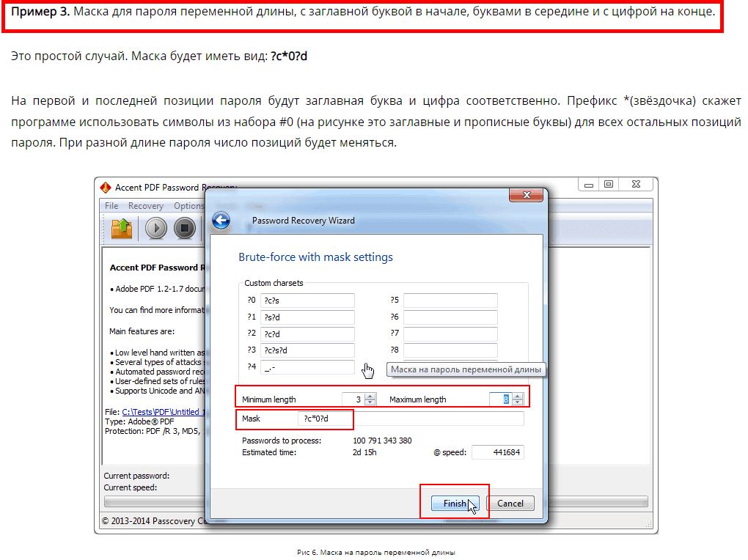This screenshot has width=748, height=560.
Task: Close the Password Recovery Wizard dialog
Action: point(527,195)
